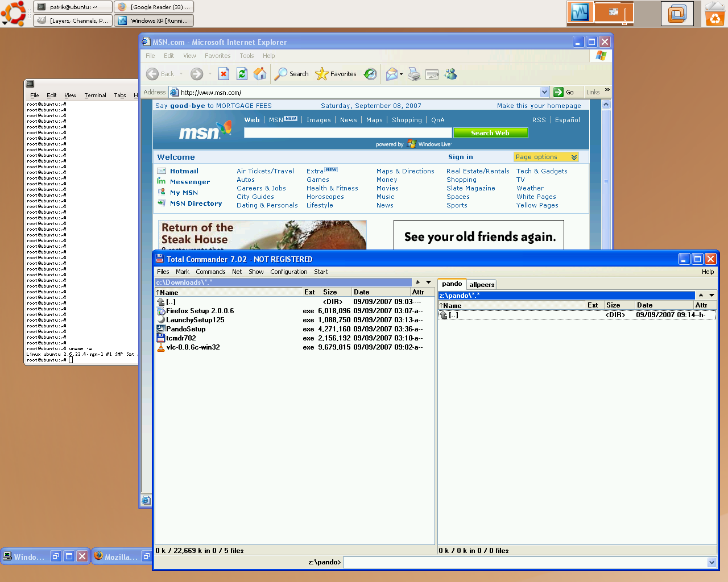The width and height of the screenshot is (728, 582).
Task: Open the Net menu in Total Commander
Action: click(x=237, y=272)
